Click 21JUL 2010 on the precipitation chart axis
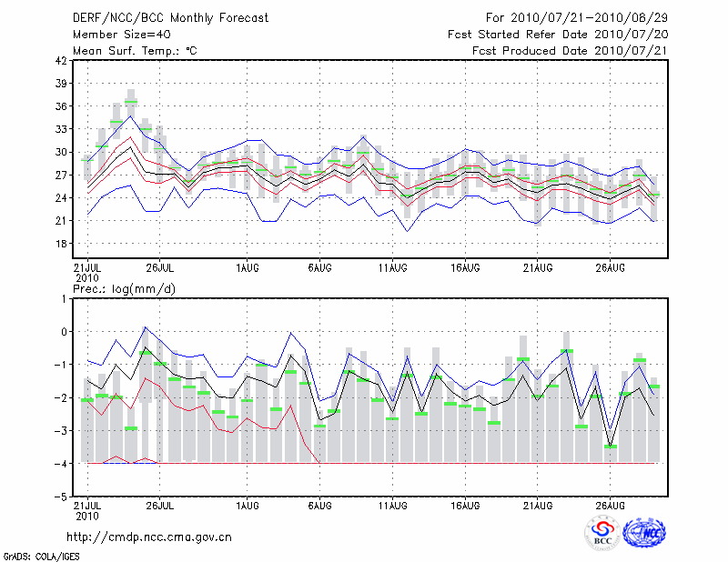 pos(87,510)
